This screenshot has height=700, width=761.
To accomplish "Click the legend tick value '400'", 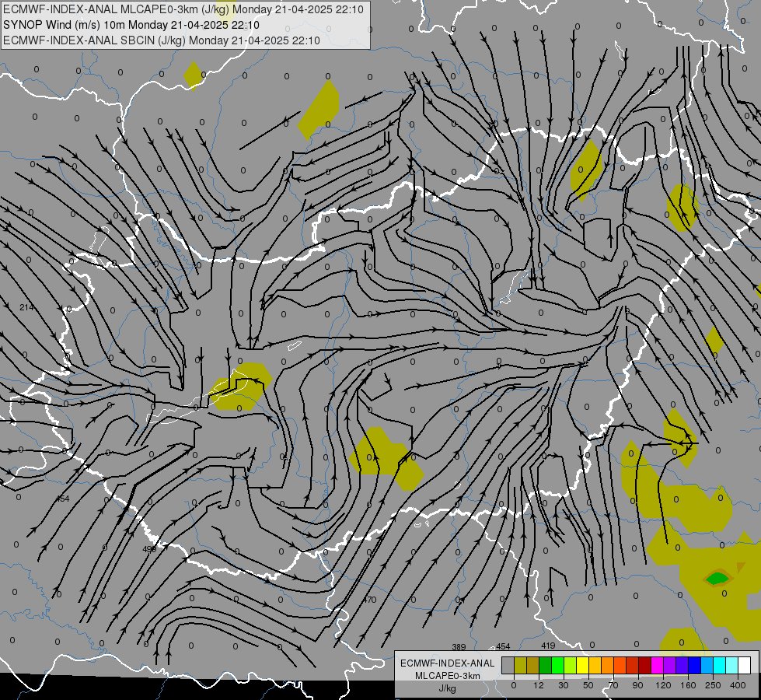I will (738, 685).
